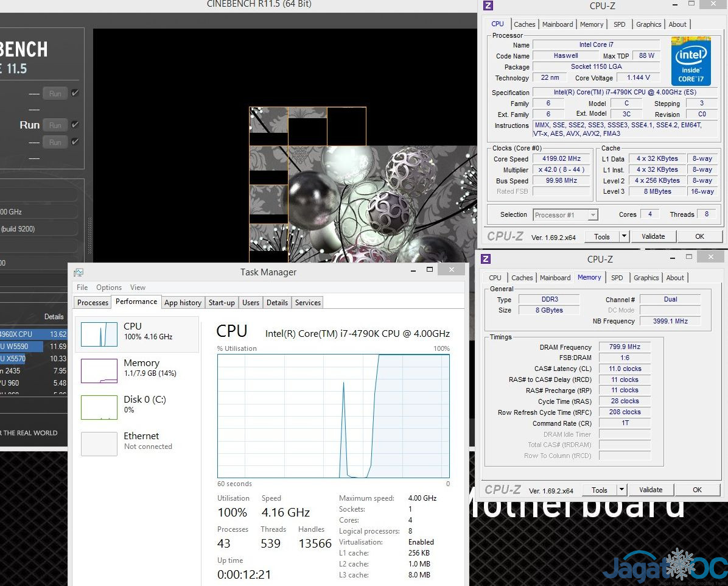
Task: Select the Memory graph thumbnail in sidebar
Action: (x=99, y=371)
